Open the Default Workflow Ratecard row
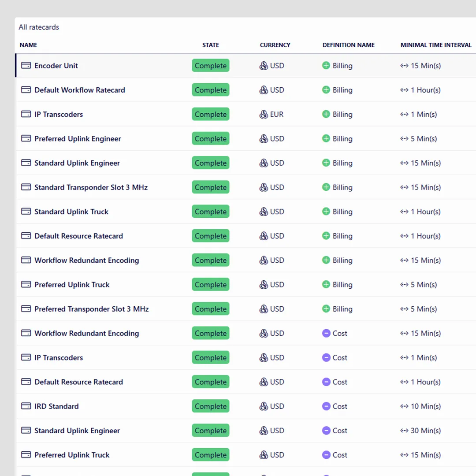Image resolution: width=476 pixels, height=476 pixels. pos(246,90)
